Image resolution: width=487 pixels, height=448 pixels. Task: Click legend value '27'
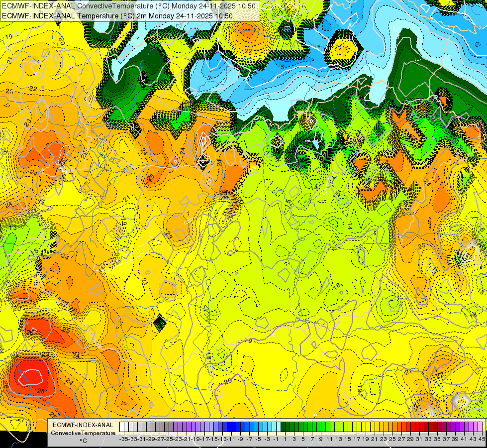click(x=401, y=439)
